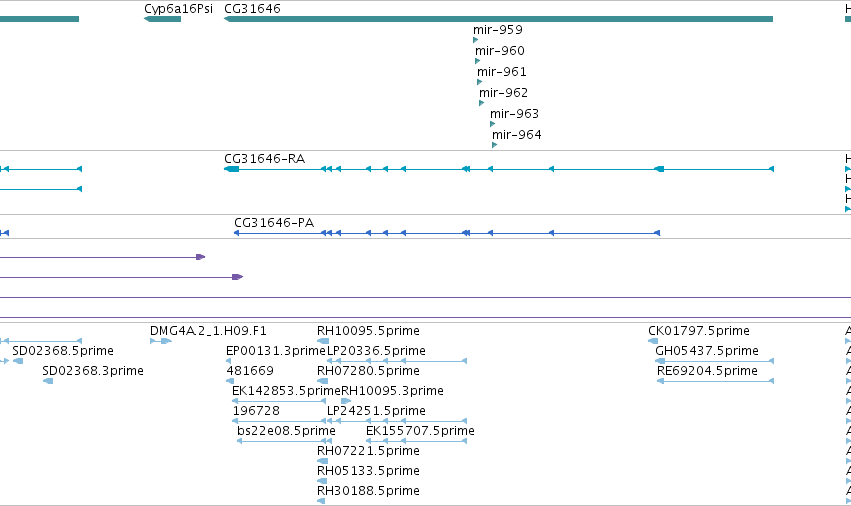851x506 pixels.
Task: Select the CG31646-PA protein label
Action: click(274, 223)
